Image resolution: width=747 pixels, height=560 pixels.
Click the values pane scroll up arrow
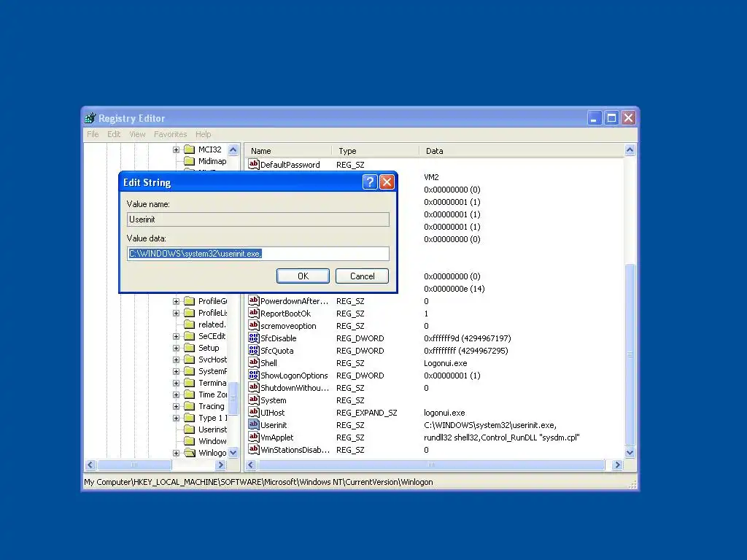click(x=630, y=150)
